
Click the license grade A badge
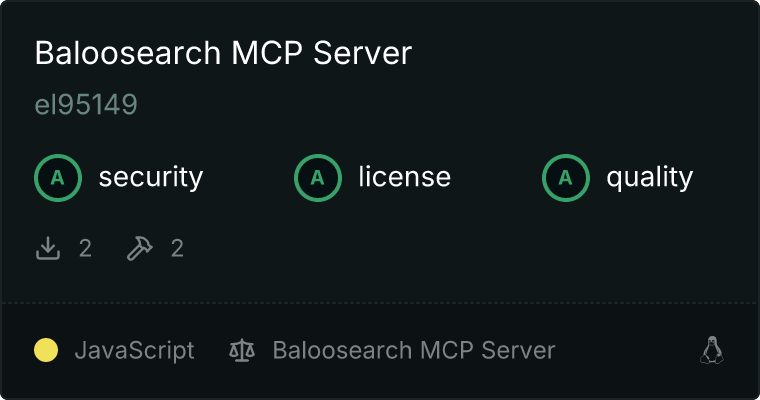click(318, 178)
